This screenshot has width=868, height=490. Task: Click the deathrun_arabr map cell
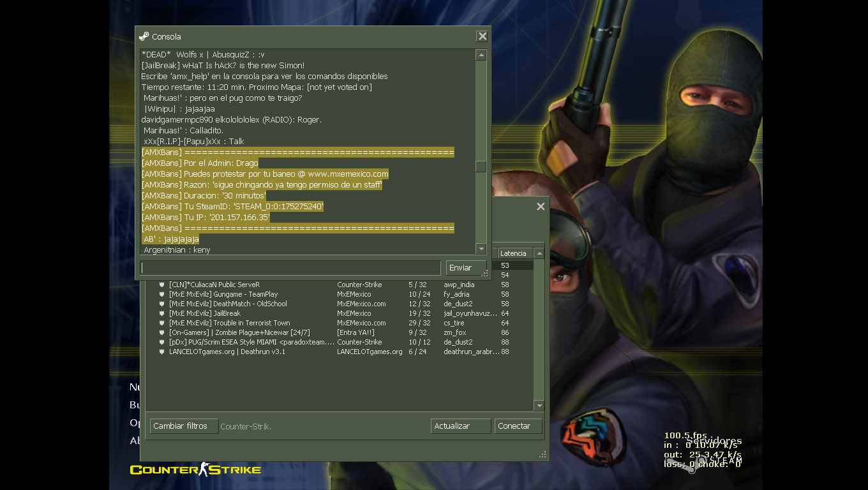pos(471,352)
